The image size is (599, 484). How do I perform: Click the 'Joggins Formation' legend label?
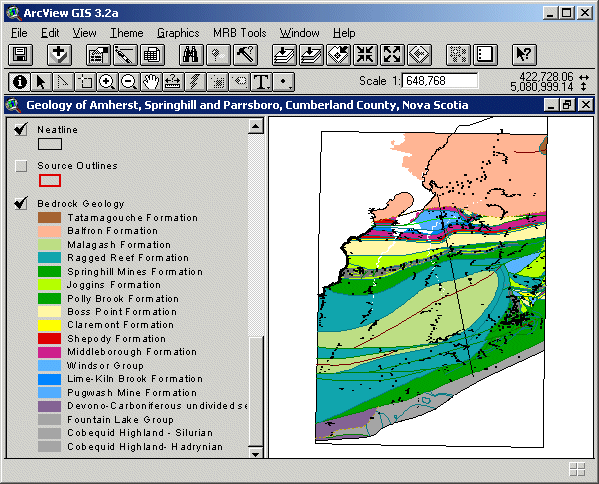coord(114,285)
